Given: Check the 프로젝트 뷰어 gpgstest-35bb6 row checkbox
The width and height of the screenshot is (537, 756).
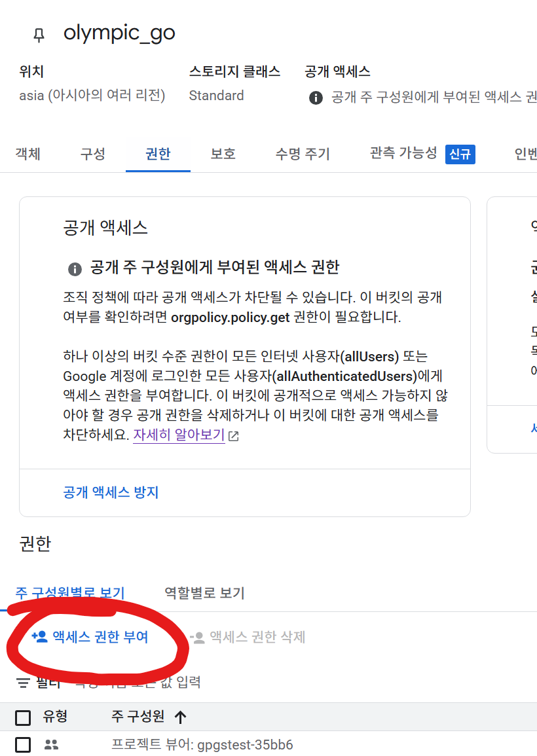Looking at the screenshot, I should tap(23, 744).
